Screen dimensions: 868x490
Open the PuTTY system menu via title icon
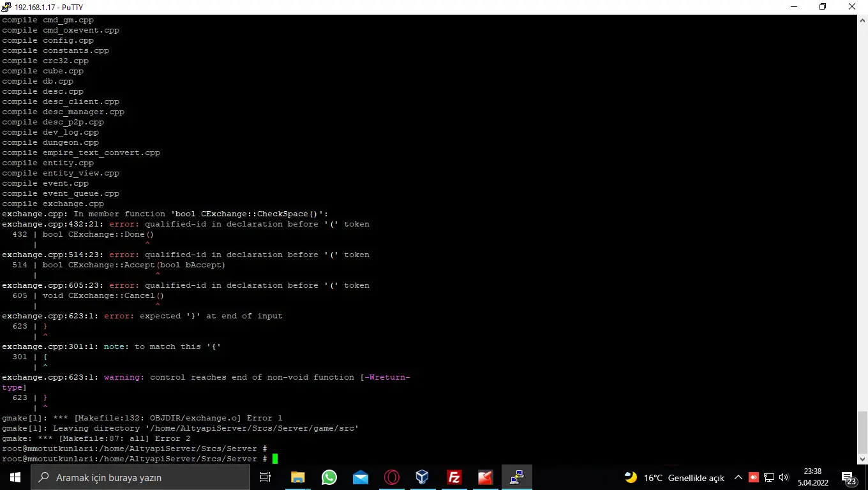click(x=5, y=7)
